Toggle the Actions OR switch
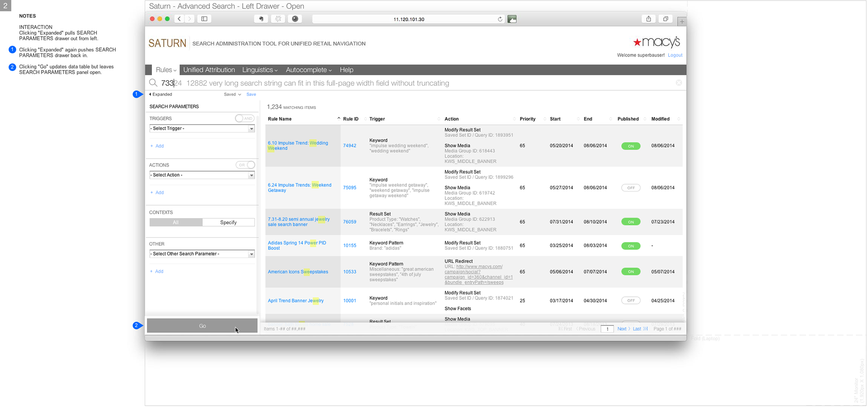Image resolution: width=868 pixels, height=407 pixels. [245, 165]
